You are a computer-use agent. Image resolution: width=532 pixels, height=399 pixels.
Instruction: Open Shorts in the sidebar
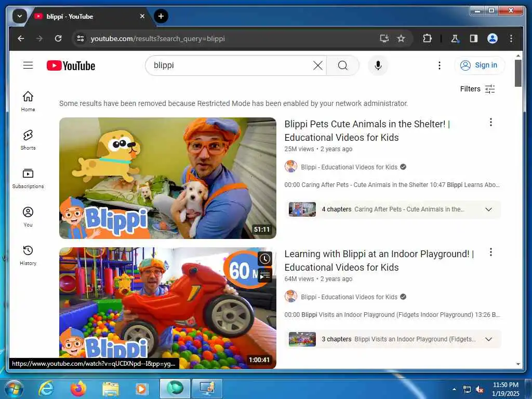28,139
